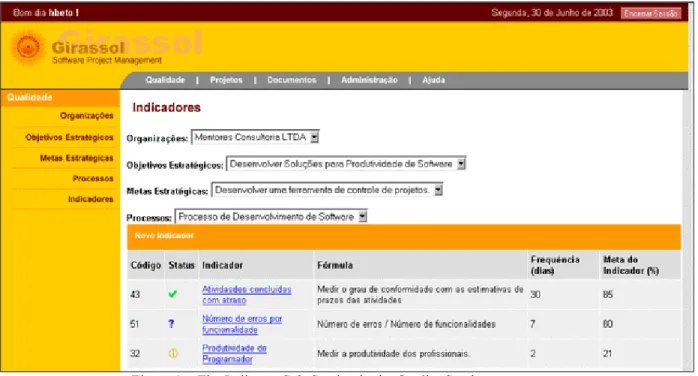Click the code cell 43

(x=135, y=295)
